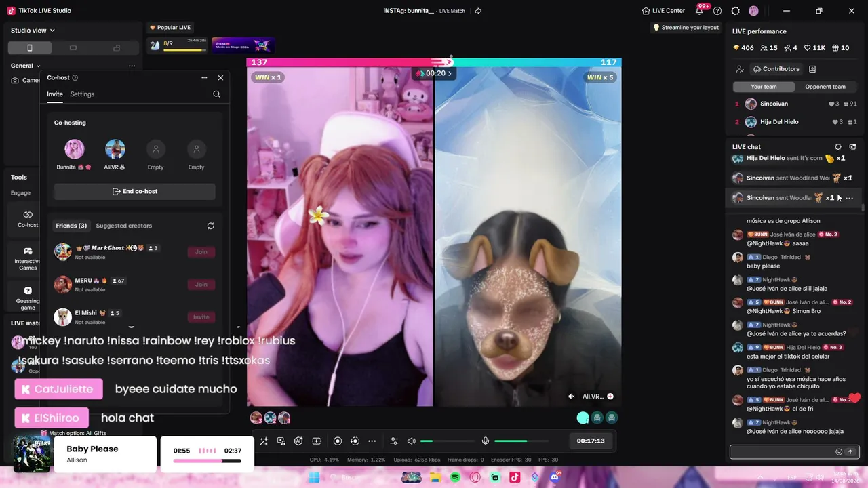868x488 pixels.
Task: Share the LIVE via title bar arrow
Action: pyautogui.click(x=478, y=11)
